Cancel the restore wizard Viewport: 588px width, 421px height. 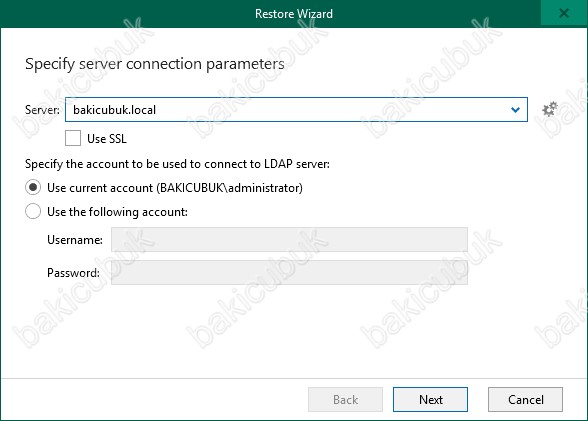525,399
